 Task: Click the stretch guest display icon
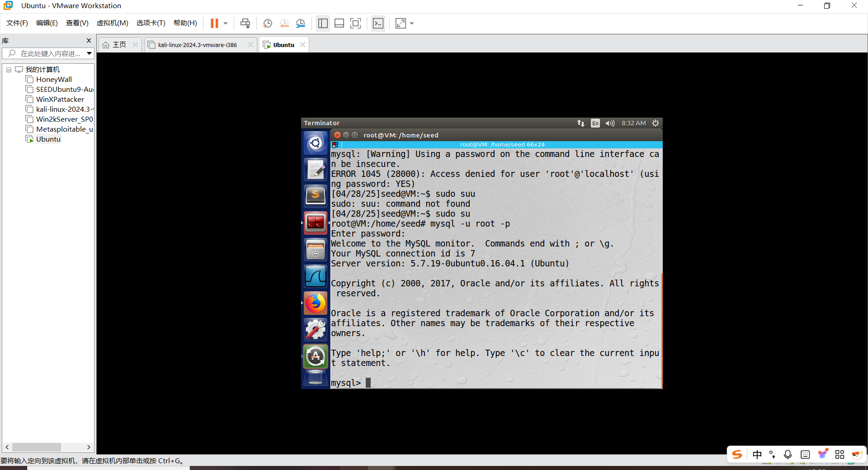(401, 23)
